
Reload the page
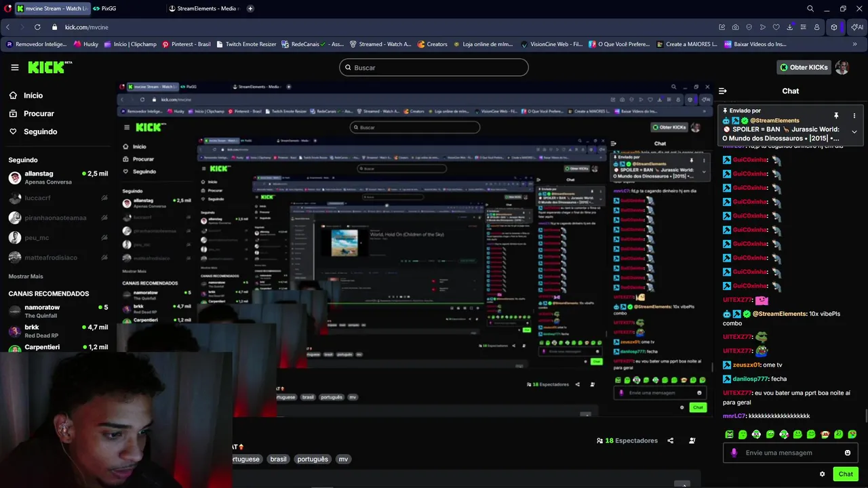37,27
